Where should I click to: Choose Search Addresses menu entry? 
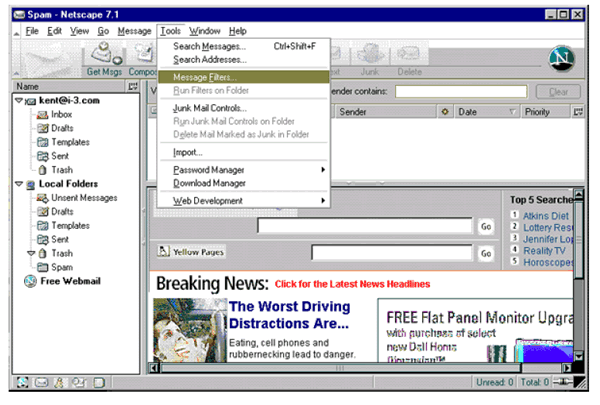point(243,60)
